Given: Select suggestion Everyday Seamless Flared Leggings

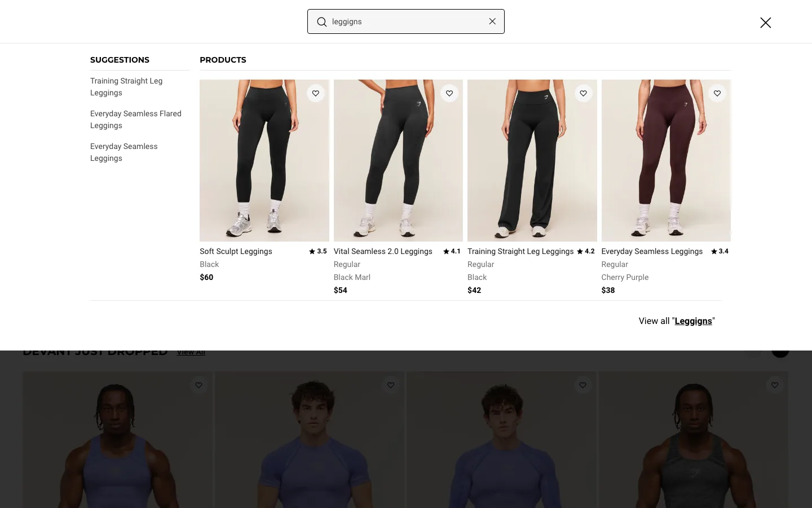Looking at the screenshot, I should coord(136,120).
